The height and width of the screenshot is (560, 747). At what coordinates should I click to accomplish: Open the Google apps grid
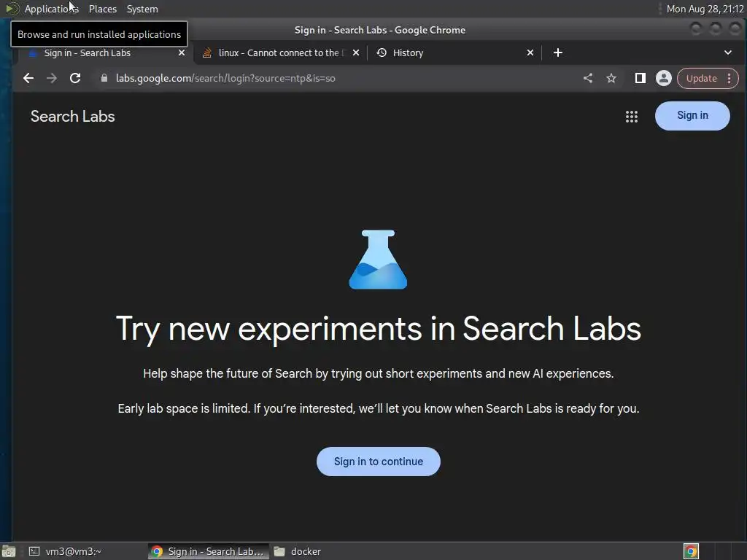tap(631, 116)
